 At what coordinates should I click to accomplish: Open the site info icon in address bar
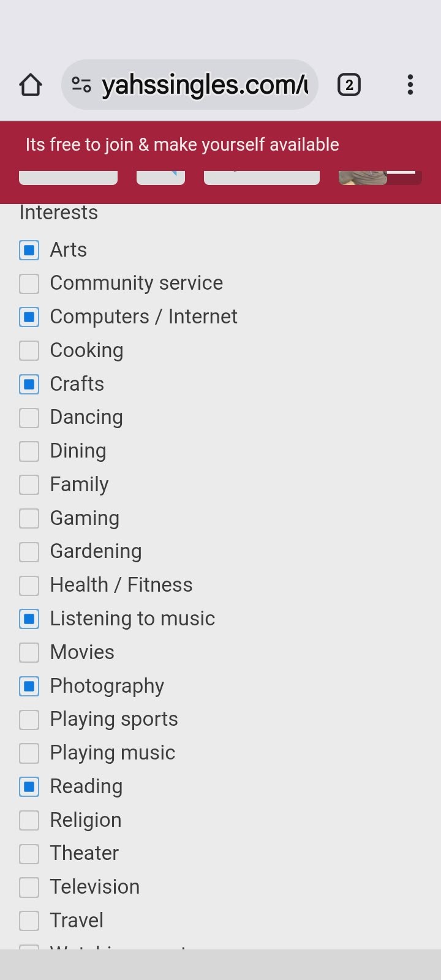[81, 85]
